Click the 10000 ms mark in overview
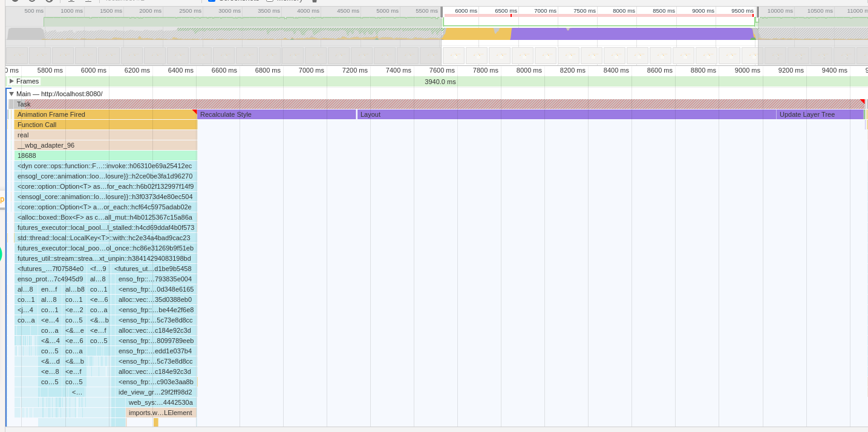The image size is (868, 432). pos(780,11)
